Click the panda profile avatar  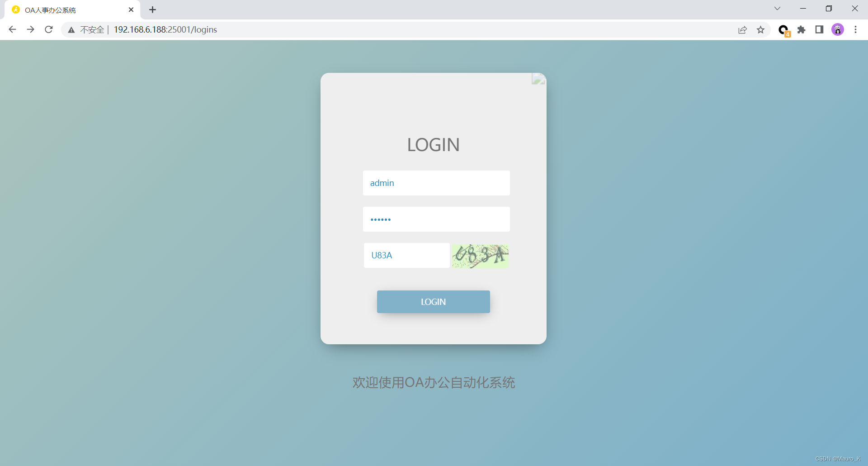point(838,29)
